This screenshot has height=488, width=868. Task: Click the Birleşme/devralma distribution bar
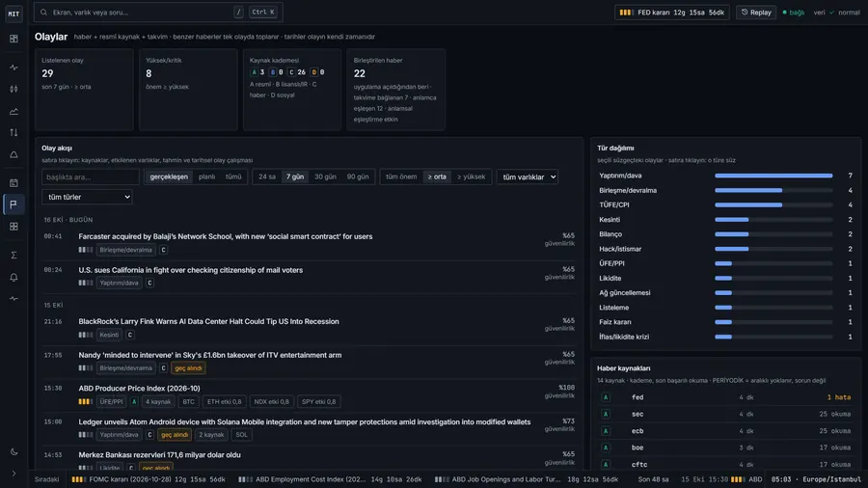tap(773, 190)
